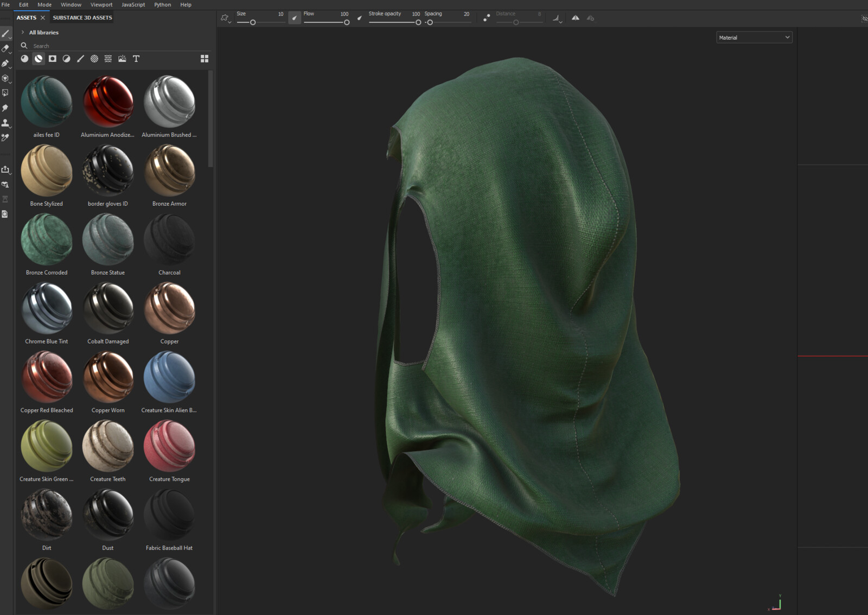Filter assets by Smart Materials icon

coord(39,59)
